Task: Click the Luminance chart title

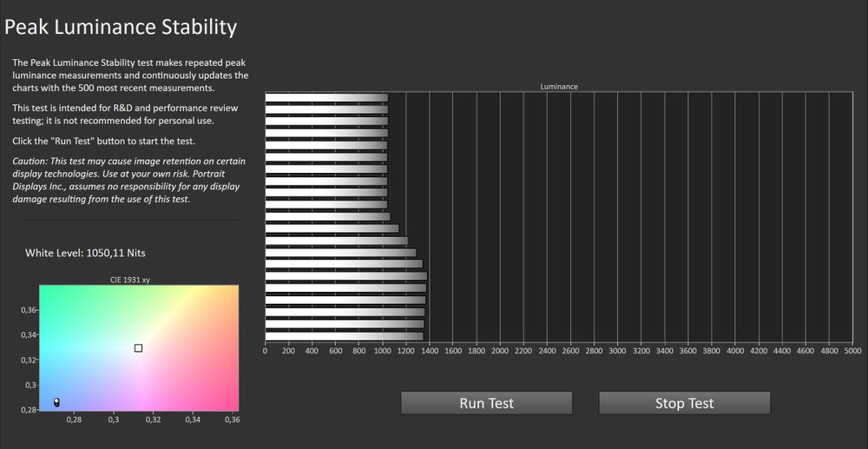Action: pyautogui.click(x=559, y=87)
